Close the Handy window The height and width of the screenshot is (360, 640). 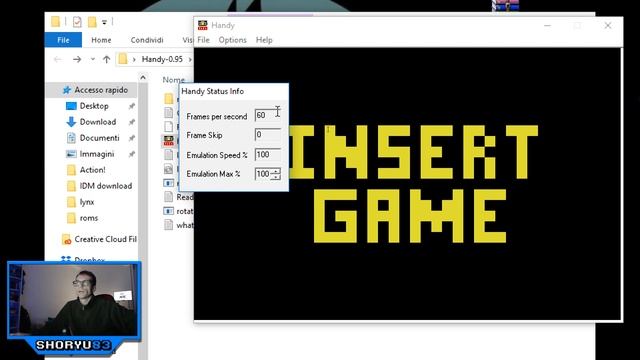[608, 25]
